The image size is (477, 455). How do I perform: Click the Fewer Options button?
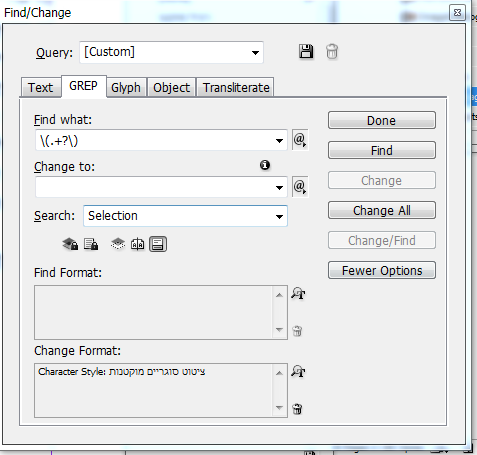point(382,270)
